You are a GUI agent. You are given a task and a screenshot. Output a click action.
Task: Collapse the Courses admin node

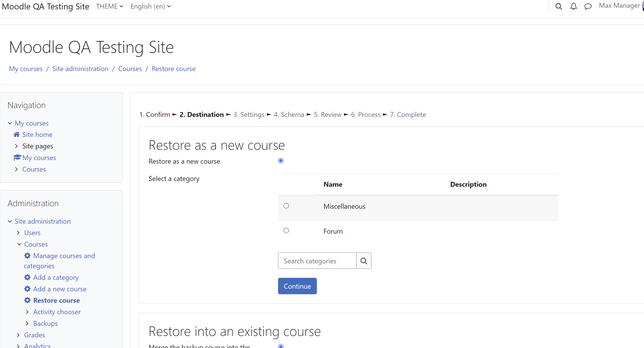coord(19,244)
